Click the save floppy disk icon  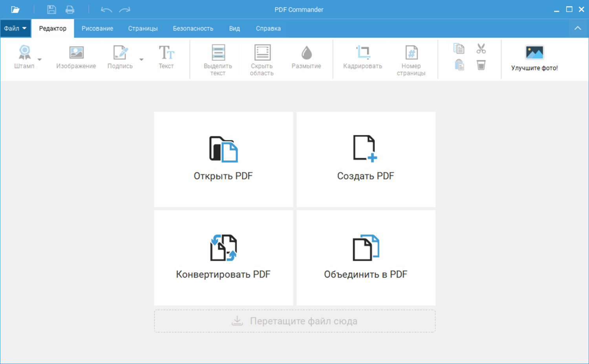click(x=51, y=9)
